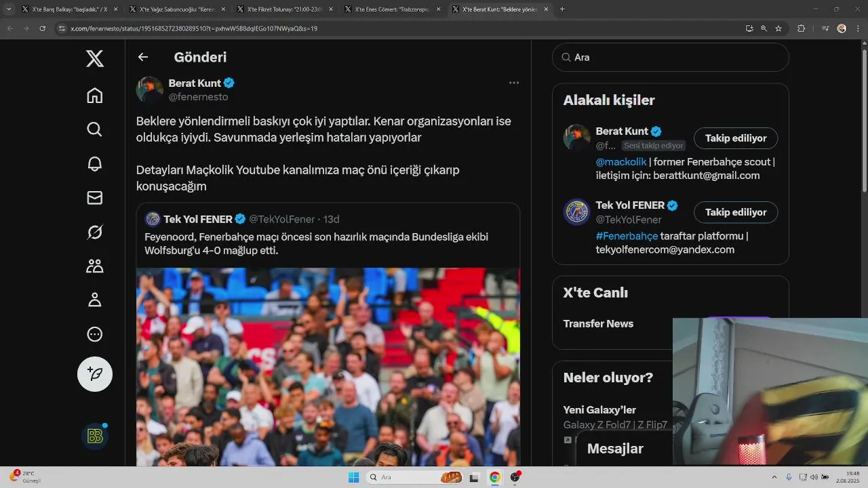Viewport: 868px width, 488px height.
Task: Open the Messages envelope icon in sidebar
Action: pyautogui.click(x=95, y=197)
